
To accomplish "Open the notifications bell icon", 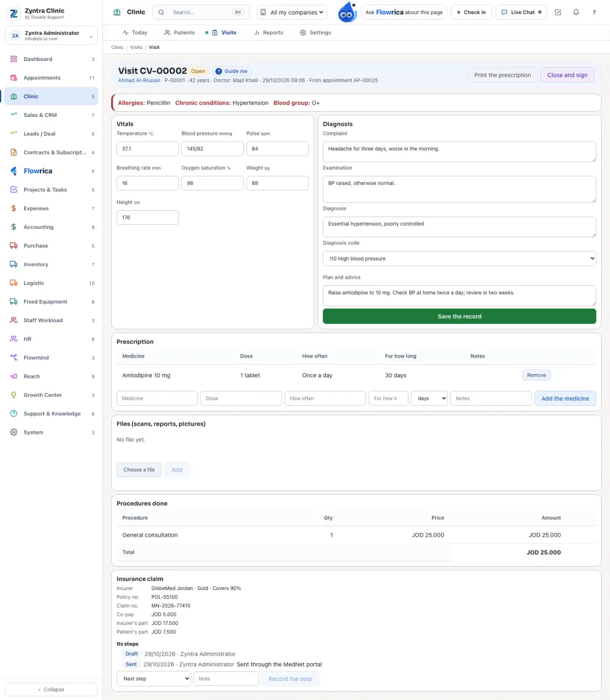I will [x=576, y=12].
